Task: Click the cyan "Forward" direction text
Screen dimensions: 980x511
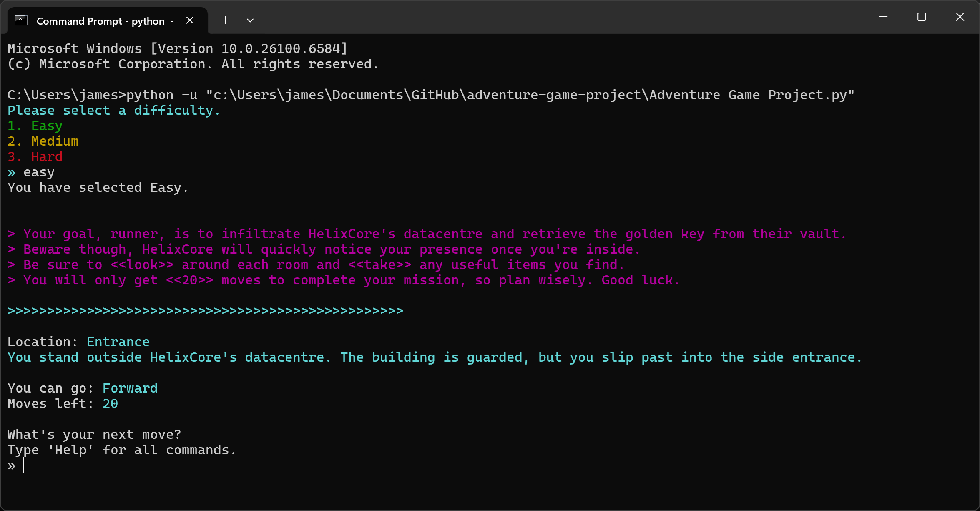Action: tap(130, 388)
